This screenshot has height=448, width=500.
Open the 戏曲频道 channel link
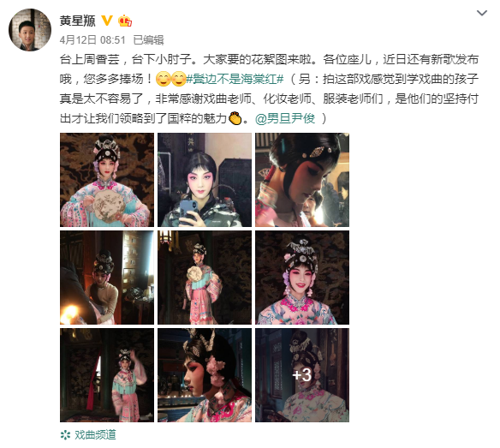coord(95,434)
